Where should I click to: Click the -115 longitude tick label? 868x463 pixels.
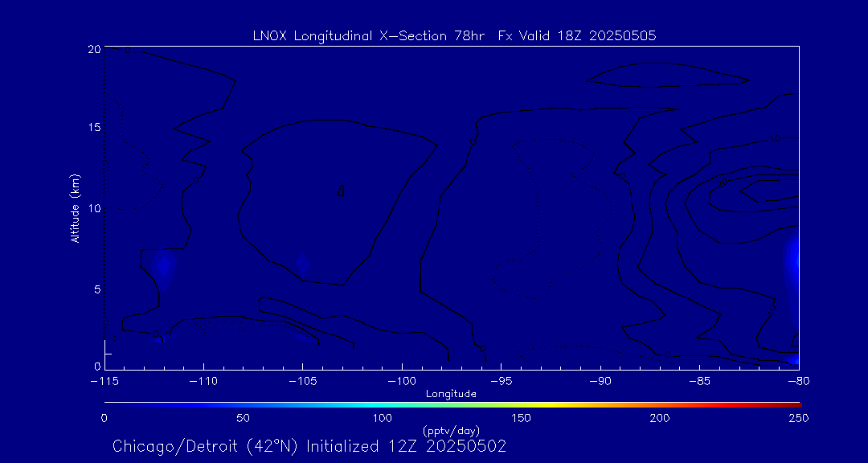click(x=104, y=382)
